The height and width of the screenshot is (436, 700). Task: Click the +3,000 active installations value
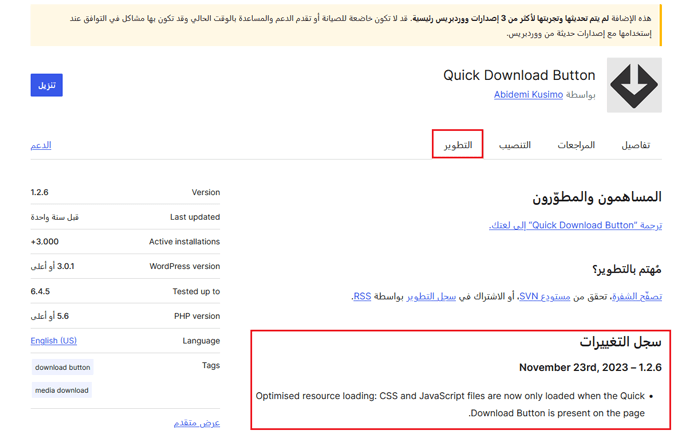point(45,241)
